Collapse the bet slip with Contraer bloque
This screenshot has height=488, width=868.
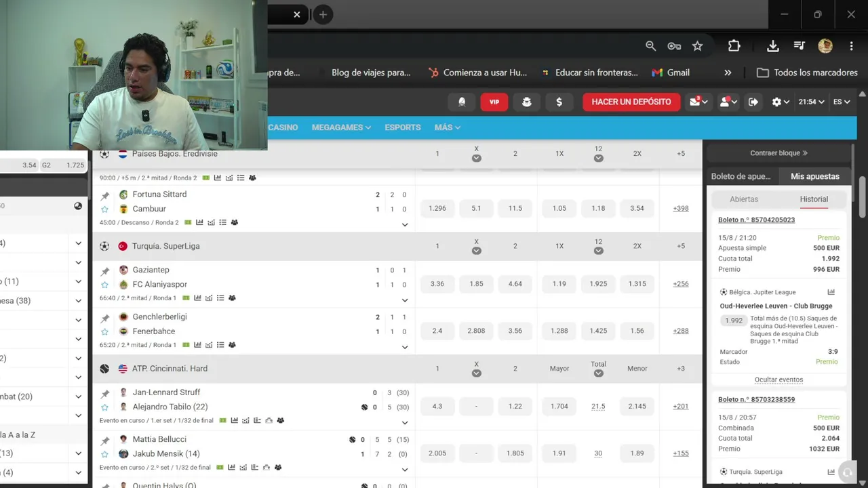click(x=778, y=153)
